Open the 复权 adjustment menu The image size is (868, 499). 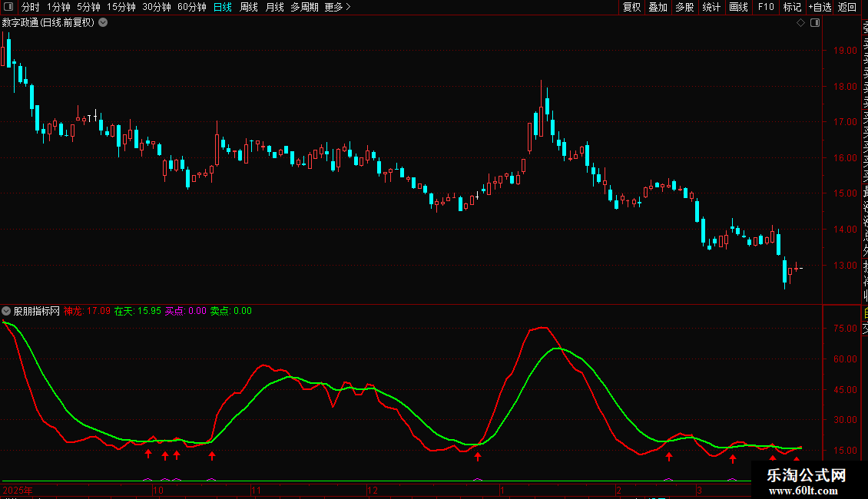(x=631, y=7)
